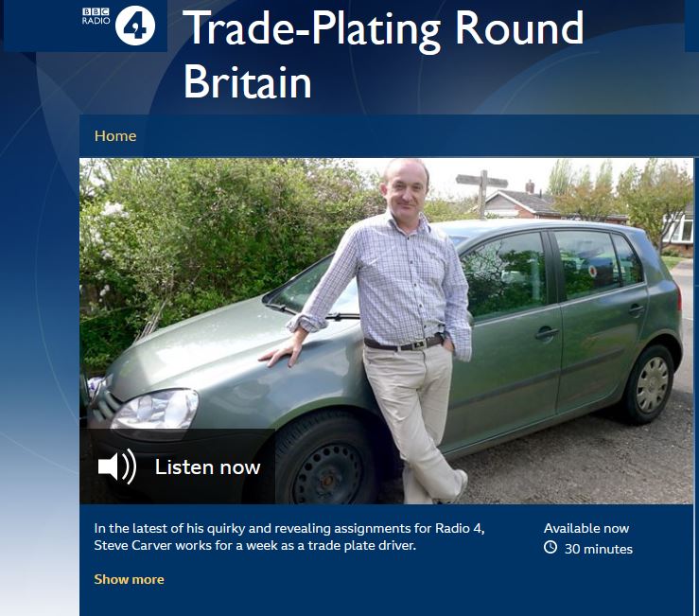Click the circular number 4 emblem
699x616 pixels.
click(135, 26)
